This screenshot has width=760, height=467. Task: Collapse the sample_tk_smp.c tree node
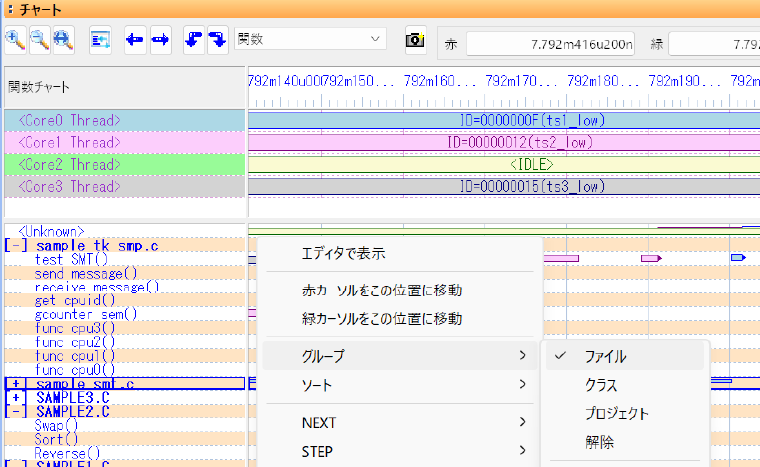click(16, 245)
